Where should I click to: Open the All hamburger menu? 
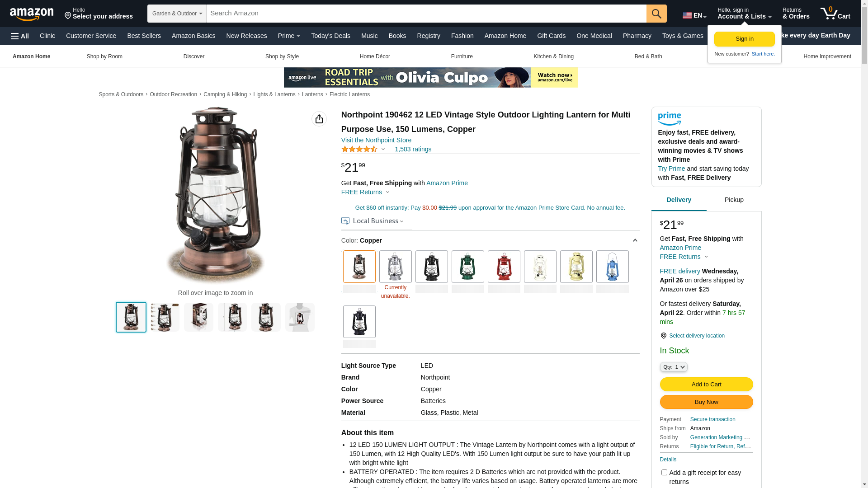(x=20, y=36)
